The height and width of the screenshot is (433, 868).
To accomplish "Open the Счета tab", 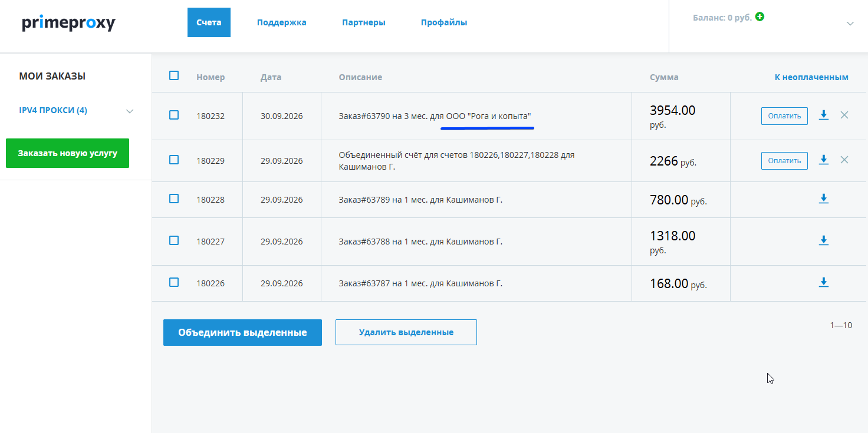I will tap(209, 22).
